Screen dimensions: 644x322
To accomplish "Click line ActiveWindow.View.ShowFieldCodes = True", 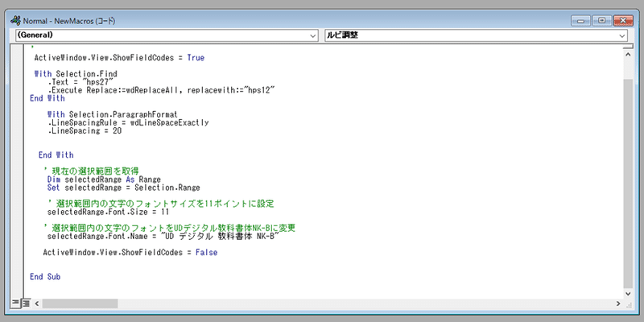I will pos(119,58).
